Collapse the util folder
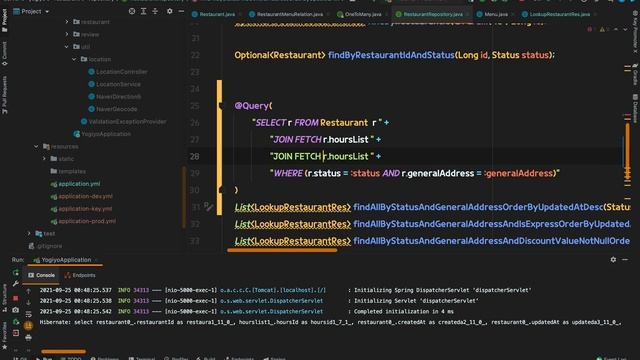The height and width of the screenshot is (360, 640). pyautogui.click(x=67, y=47)
